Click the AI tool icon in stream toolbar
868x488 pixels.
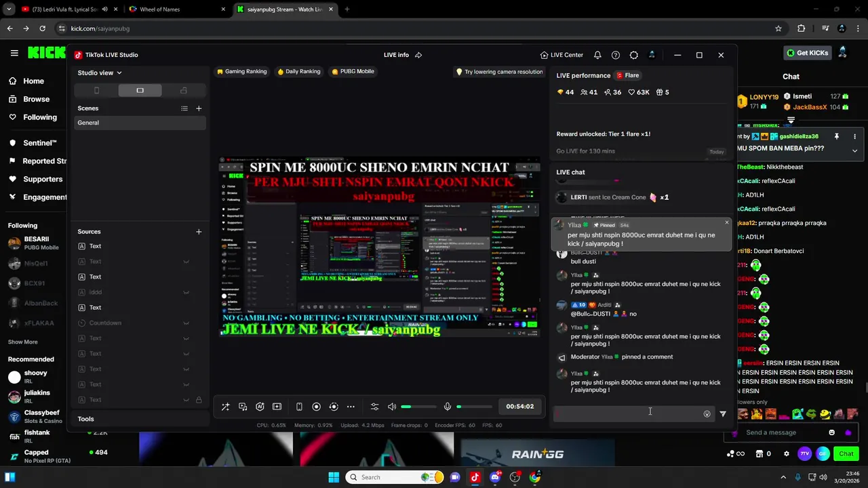pos(260,407)
